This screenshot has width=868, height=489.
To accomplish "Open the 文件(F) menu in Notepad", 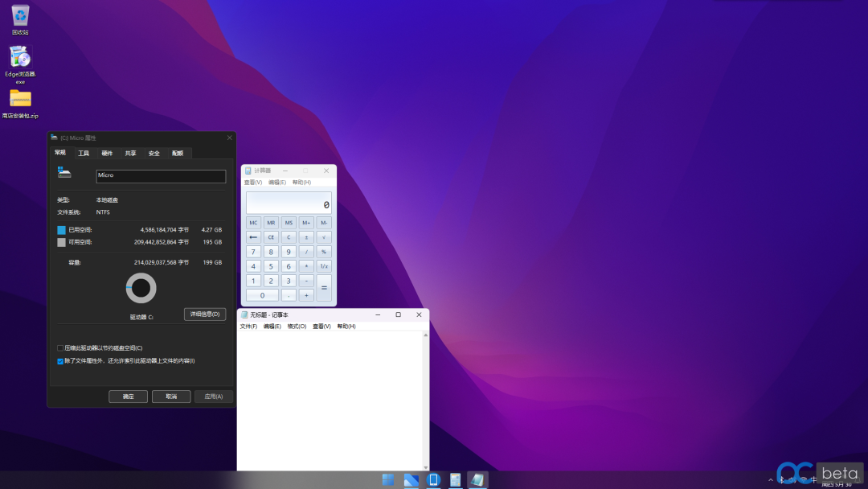I will [x=248, y=327].
